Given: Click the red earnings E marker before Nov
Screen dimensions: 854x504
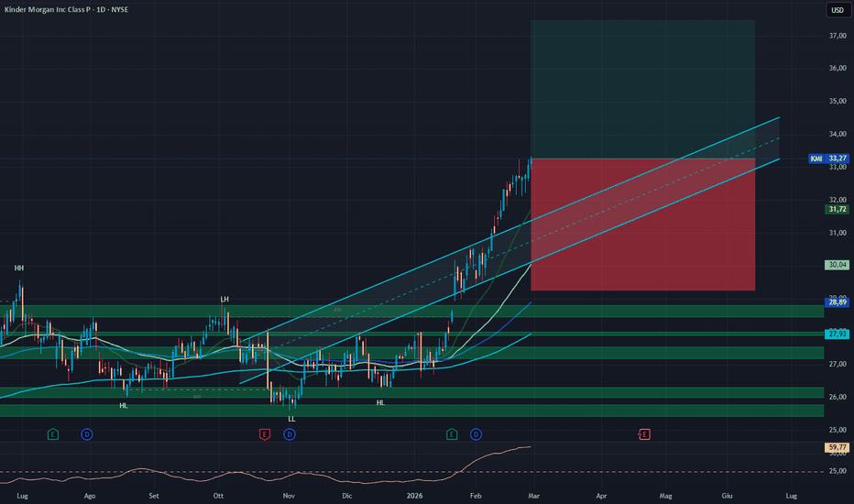Looking at the screenshot, I should [265, 434].
